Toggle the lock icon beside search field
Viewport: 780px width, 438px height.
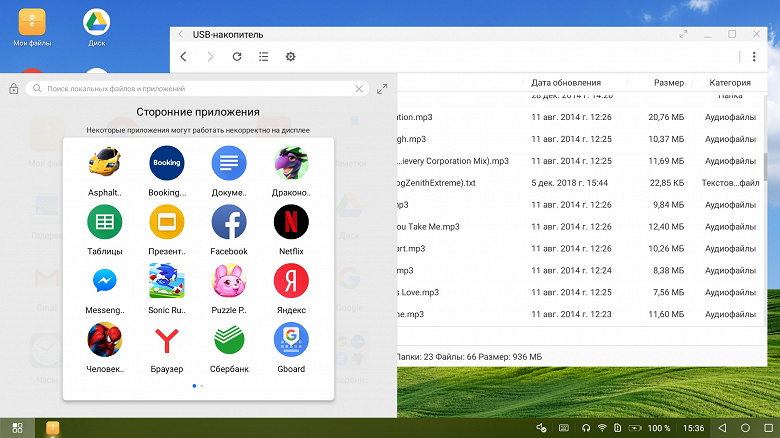point(13,89)
